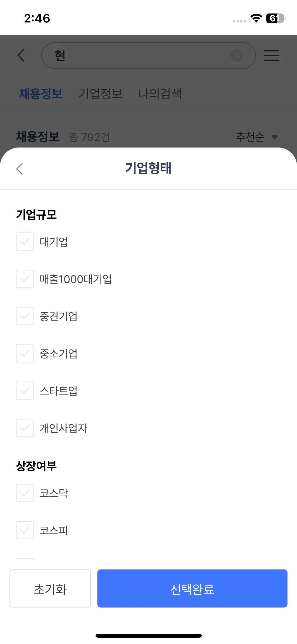Clear the search field with X icon
The image size is (297, 644).
[x=237, y=56]
